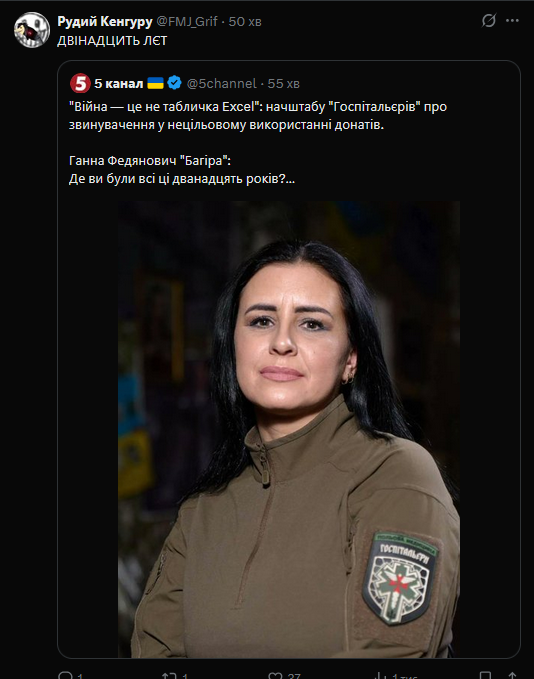Open Рудий Кенгуру's profile avatar
Screen dimensions: 534x679
tap(32, 30)
